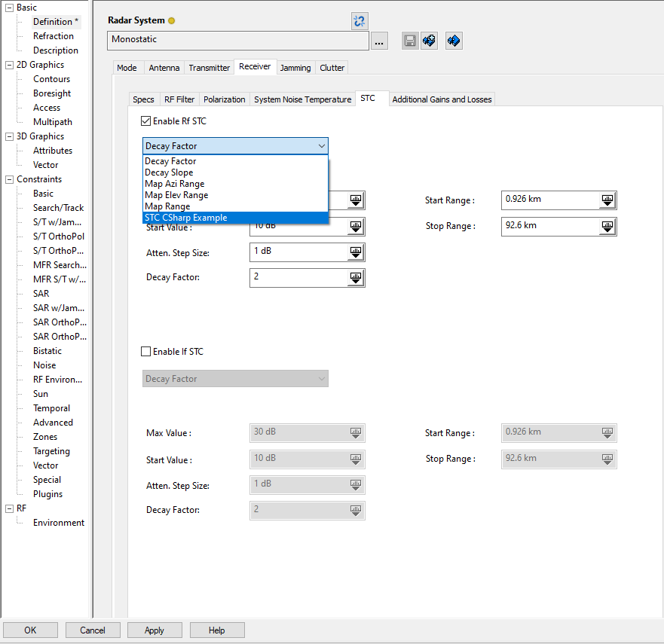
Task: Click unit icon next to Decay Factor field
Action: click(x=356, y=278)
